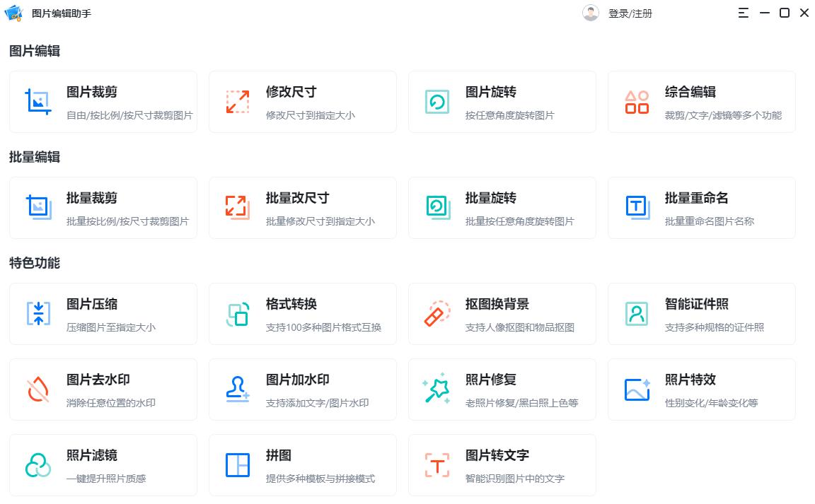The height and width of the screenshot is (504, 815).
Task: Open the 批量旋转 batch rotate tool
Action: point(502,207)
